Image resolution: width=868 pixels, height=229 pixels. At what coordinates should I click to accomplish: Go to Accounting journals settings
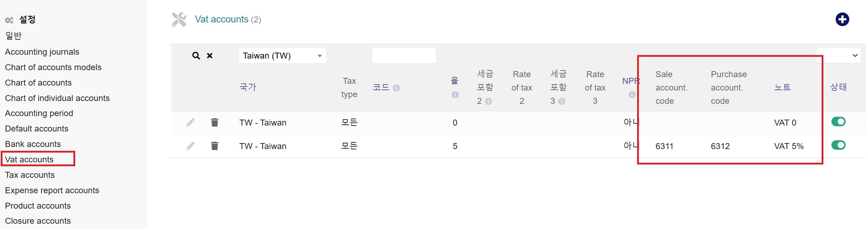coord(42,52)
